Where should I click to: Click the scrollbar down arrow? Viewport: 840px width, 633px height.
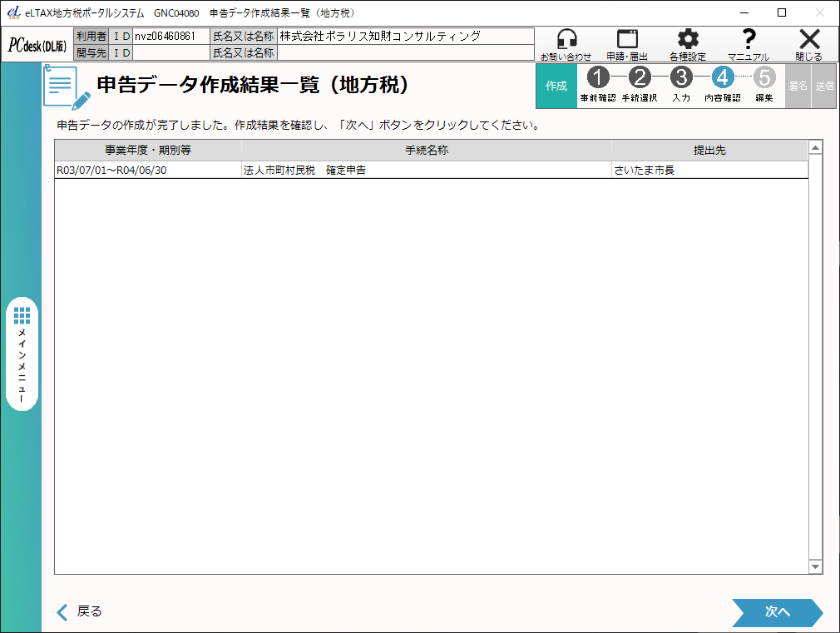(815, 566)
